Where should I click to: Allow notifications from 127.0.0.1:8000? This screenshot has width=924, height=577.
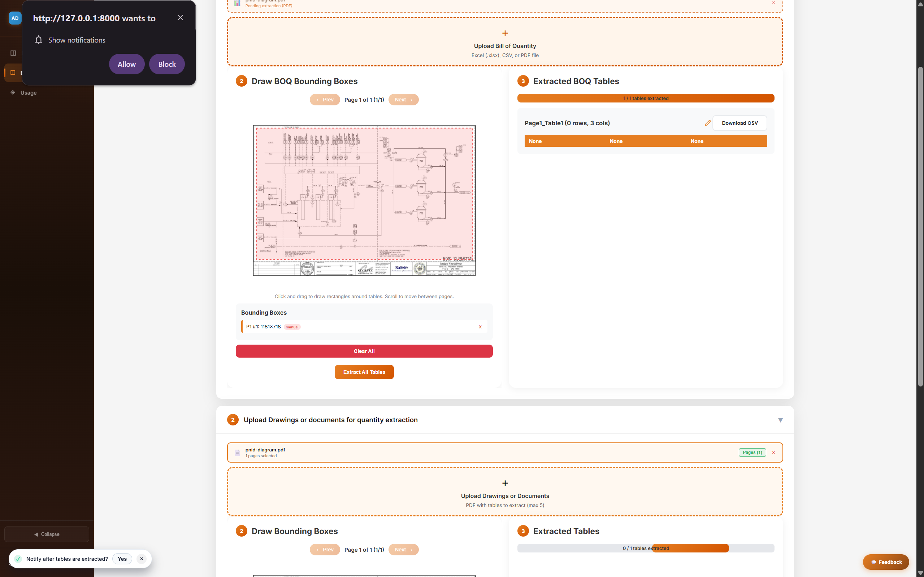point(126,64)
